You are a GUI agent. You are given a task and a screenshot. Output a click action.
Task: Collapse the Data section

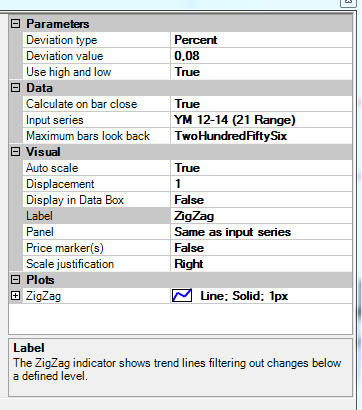click(15, 88)
